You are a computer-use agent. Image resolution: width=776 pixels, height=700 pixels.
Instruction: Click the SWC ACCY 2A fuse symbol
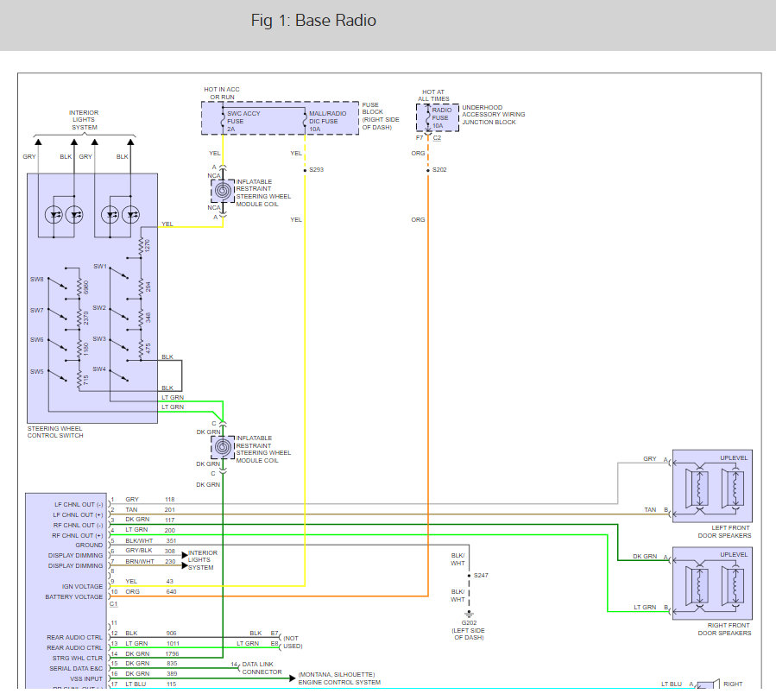(x=223, y=119)
